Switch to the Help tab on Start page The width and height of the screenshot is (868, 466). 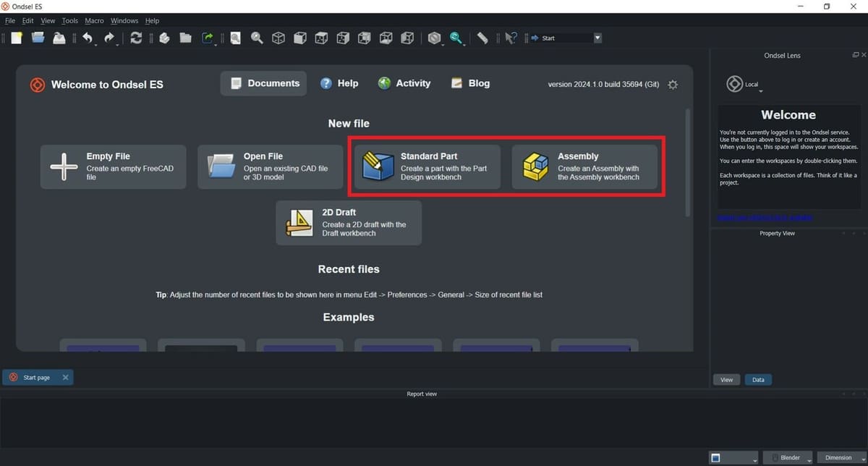[339, 83]
